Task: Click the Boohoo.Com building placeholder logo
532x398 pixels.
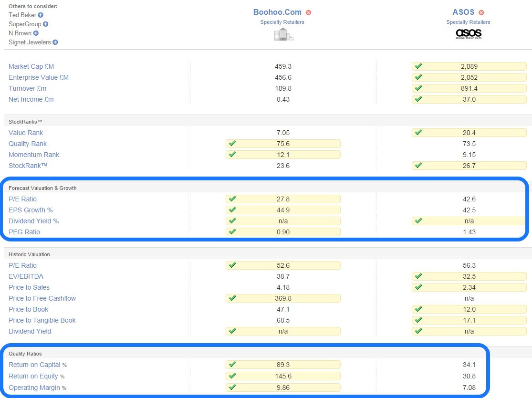Action: pos(283,35)
